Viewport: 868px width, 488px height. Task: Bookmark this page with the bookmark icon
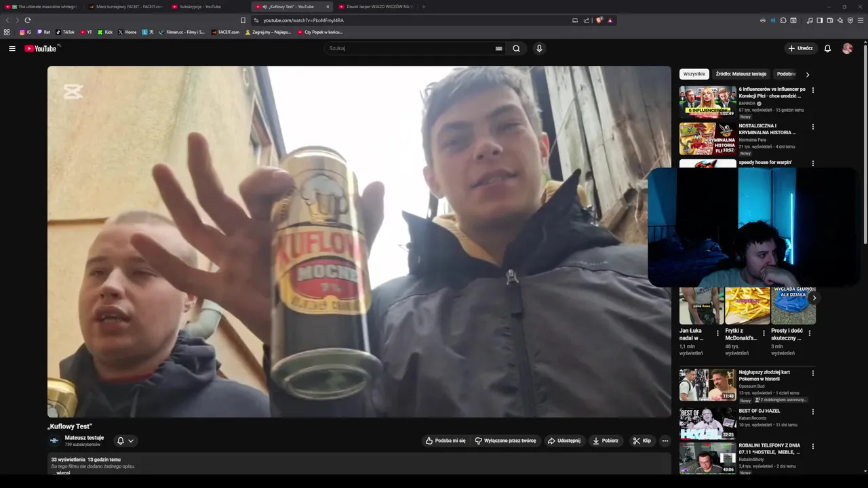(243, 20)
